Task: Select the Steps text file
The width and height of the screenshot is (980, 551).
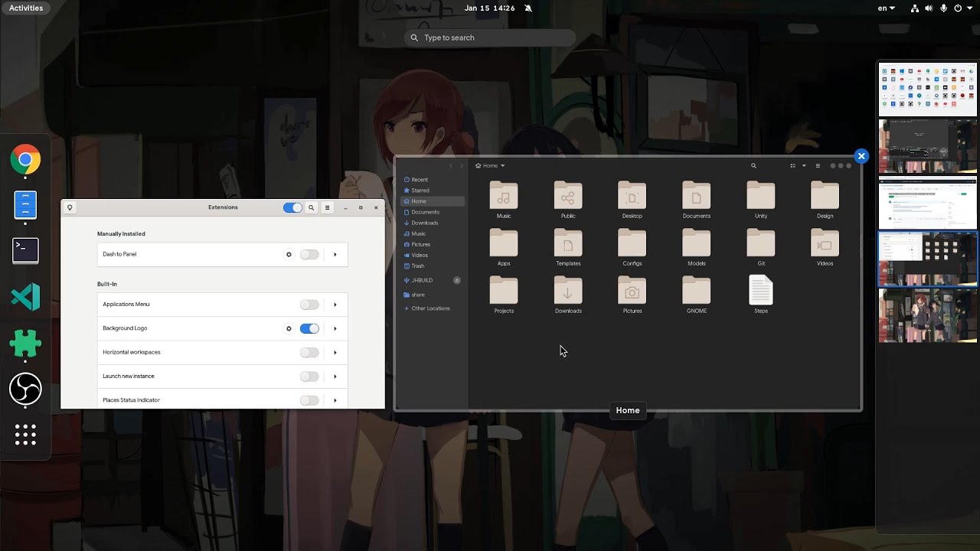Action: [761, 295]
